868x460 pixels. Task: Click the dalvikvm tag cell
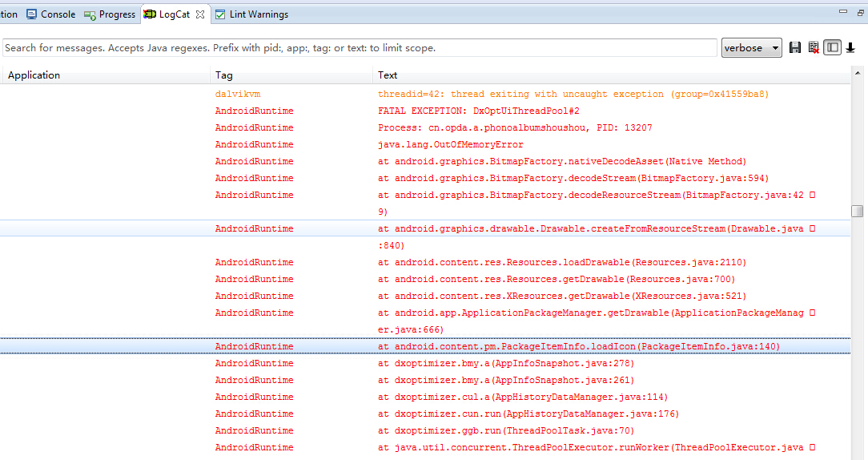[238, 95]
